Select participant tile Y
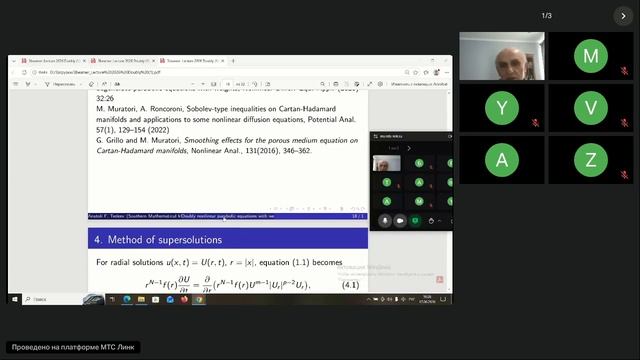This screenshot has width=640, height=360. [502, 108]
